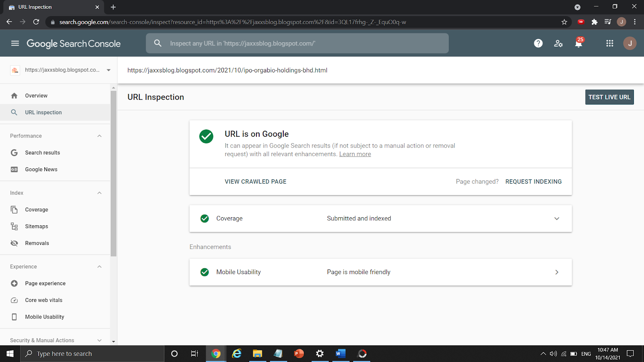Open the Chrome profile dropdown in title bar
Image resolution: width=644 pixels, height=362 pixels.
(x=578, y=7)
